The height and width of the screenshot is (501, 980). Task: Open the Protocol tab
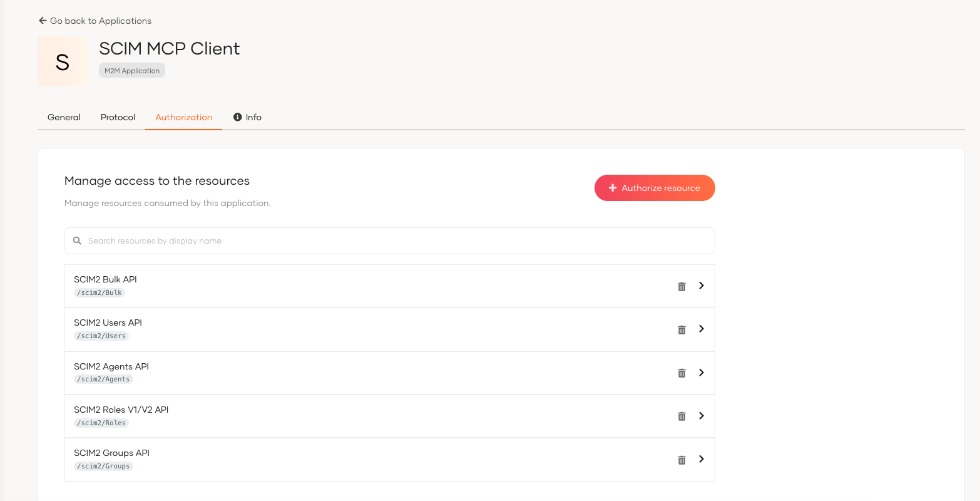tap(118, 117)
